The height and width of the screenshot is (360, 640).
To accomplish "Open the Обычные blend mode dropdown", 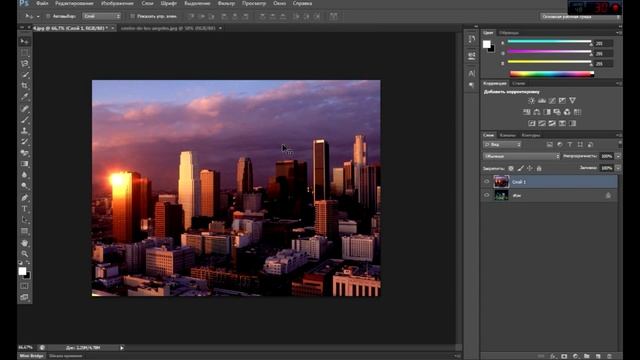I will pos(522,156).
